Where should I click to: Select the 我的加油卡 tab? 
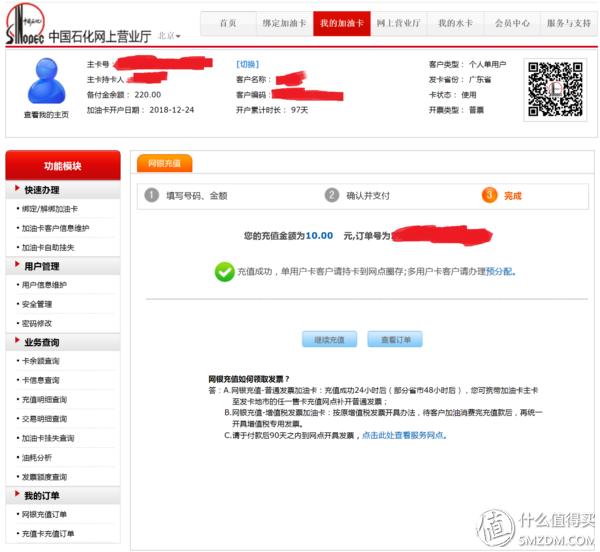click(342, 23)
